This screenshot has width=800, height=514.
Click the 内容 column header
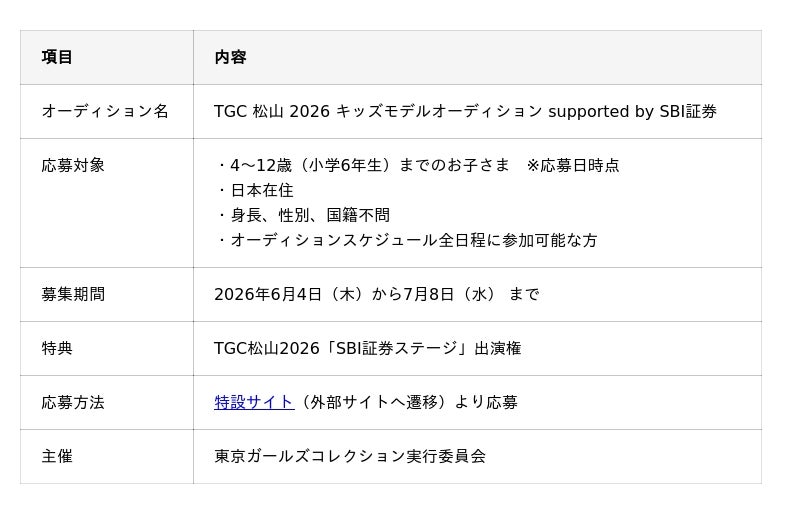[x=231, y=57]
